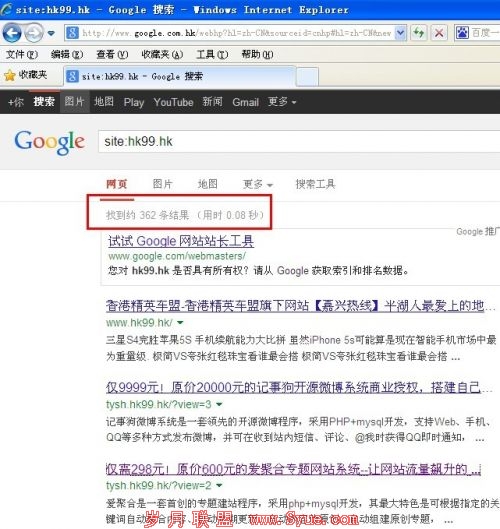The height and width of the screenshot is (529, 500).
Task: Click 图片 in the black Google bar
Action: click(x=74, y=102)
